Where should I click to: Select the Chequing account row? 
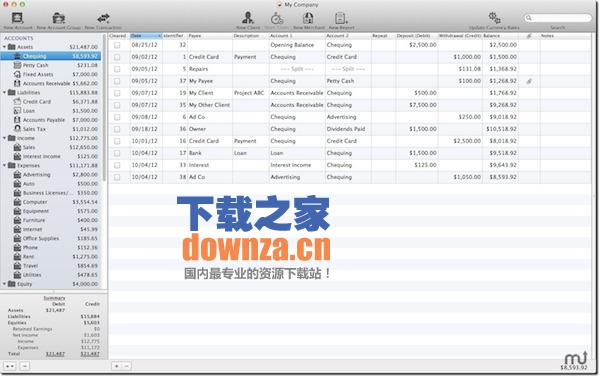[51, 56]
